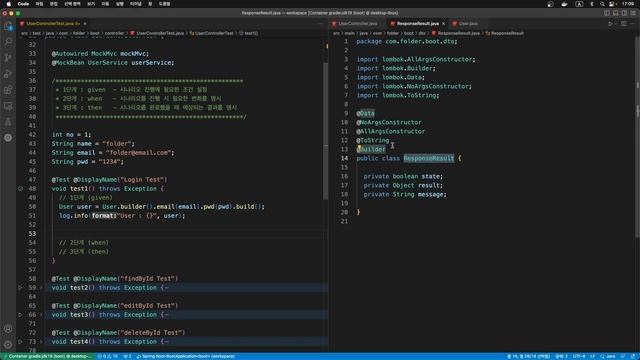This screenshot has width=640, height=360.
Task: Click 'private String message;' on line 18
Action: pos(405,194)
